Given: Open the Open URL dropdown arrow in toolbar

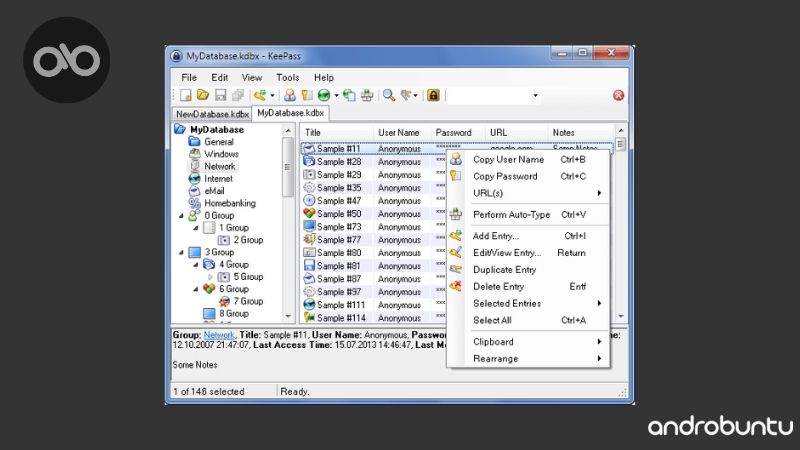Looking at the screenshot, I should pos(336,96).
